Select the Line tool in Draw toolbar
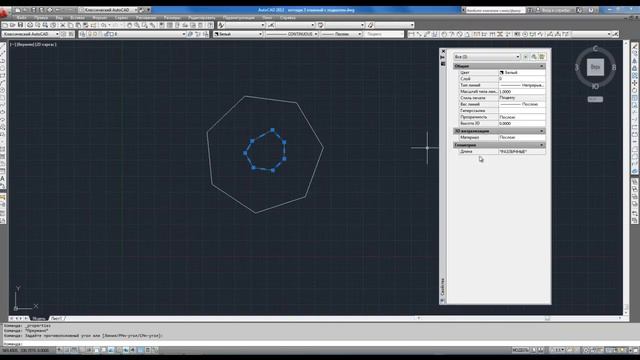This screenshot has height=360, width=640. [3, 46]
